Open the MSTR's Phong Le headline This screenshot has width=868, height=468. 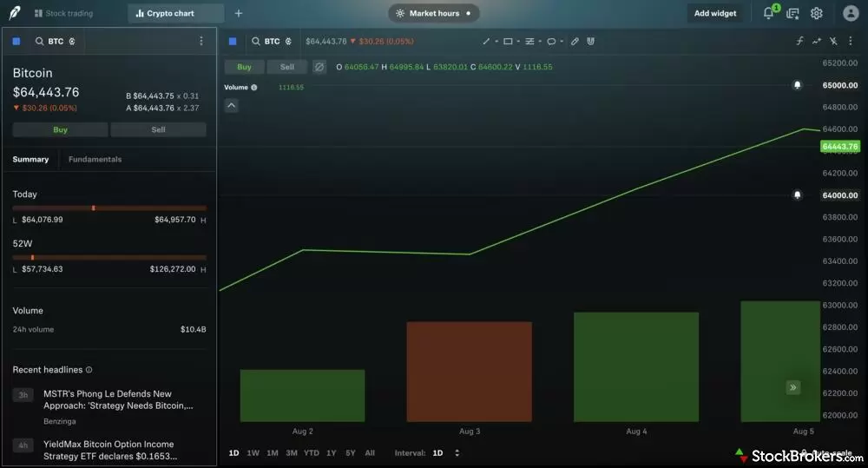(118, 400)
